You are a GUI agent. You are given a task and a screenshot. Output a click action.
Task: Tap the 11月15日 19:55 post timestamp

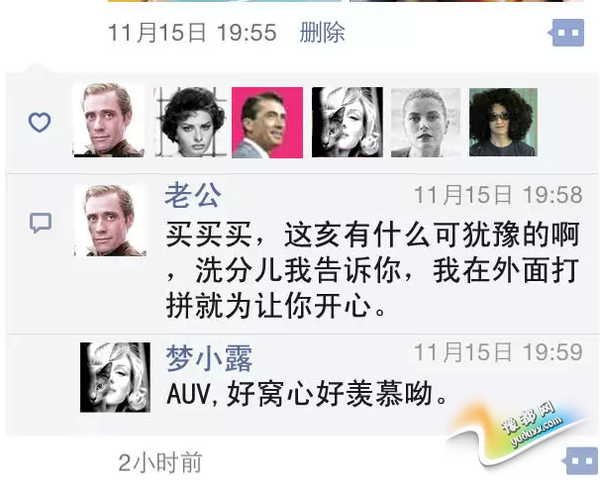[192, 32]
